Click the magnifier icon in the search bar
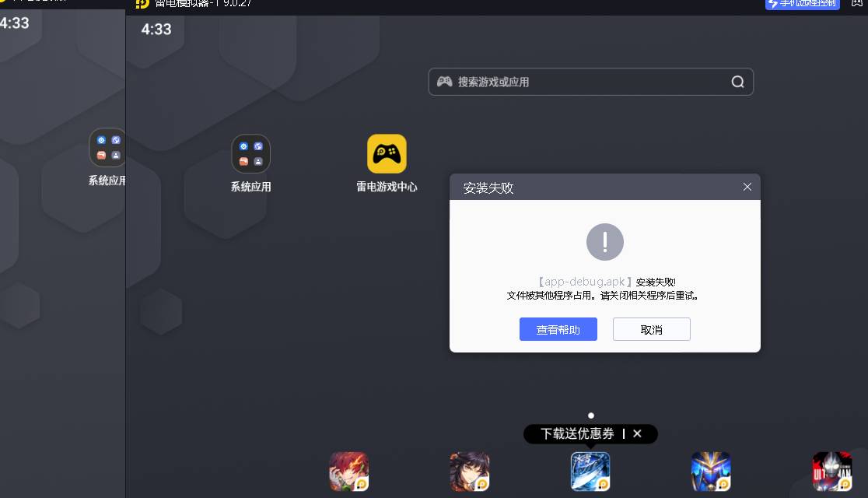The height and width of the screenshot is (498, 868). pyautogui.click(x=737, y=82)
